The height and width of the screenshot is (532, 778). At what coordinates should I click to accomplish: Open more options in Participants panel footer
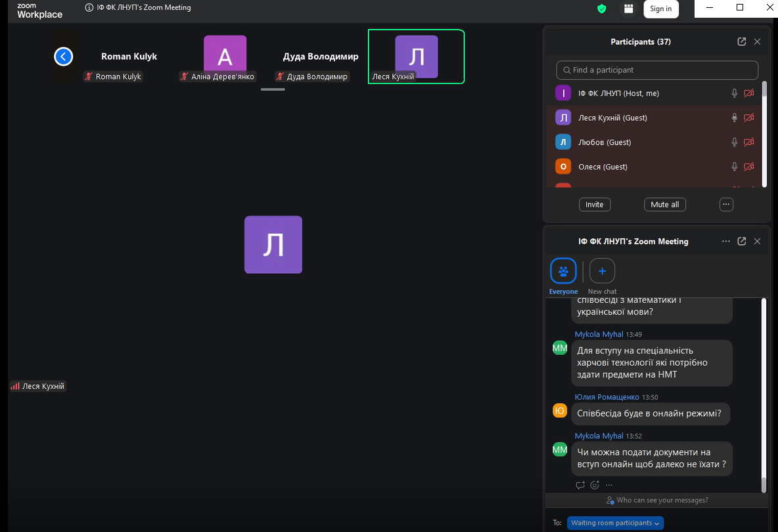(x=726, y=204)
